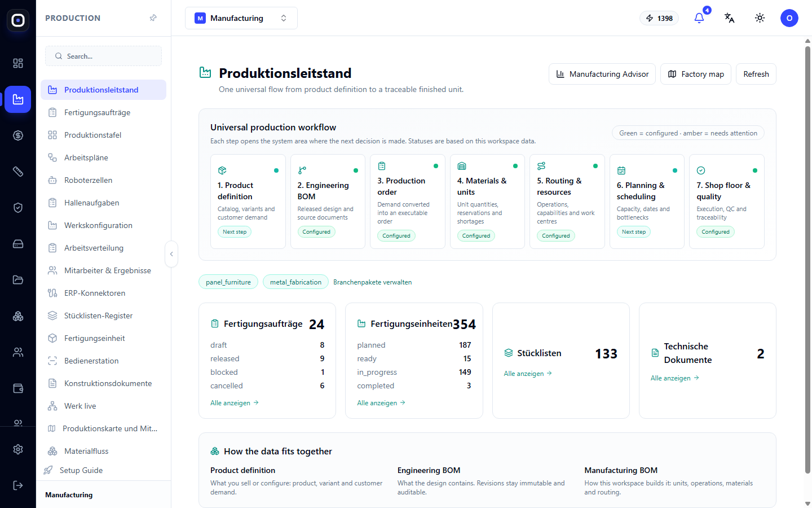Click Alle anzeigen under Fertigungsaufträge
Image resolution: width=812 pixels, height=508 pixels.
point(235,403)
